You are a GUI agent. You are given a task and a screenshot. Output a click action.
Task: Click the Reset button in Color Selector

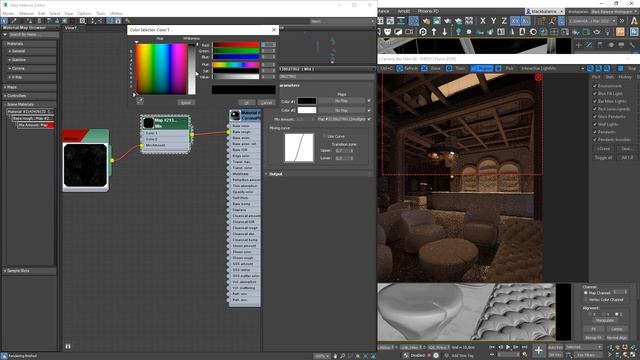[186, 103]
